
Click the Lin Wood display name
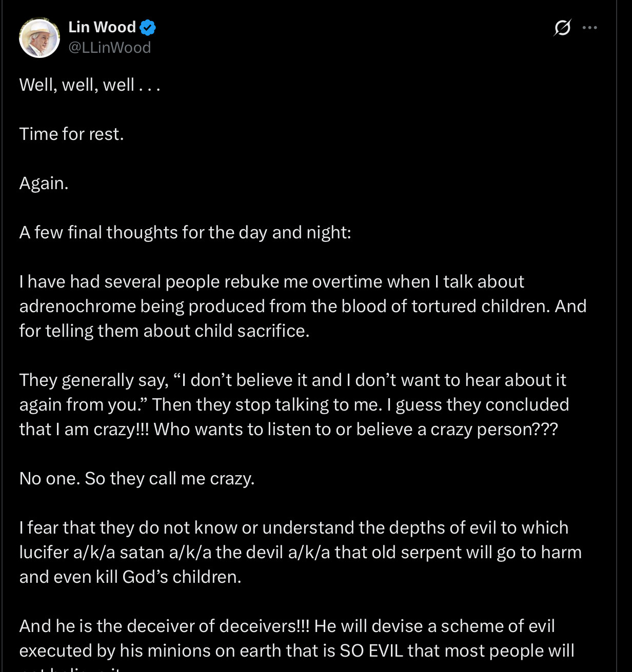click(102, 27)
